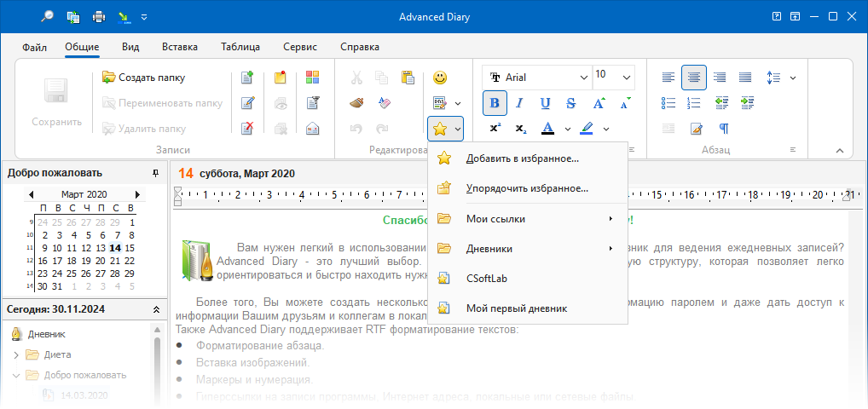868x409 pixels.
Task: Switch to the Вид tab
Action: 130,47
